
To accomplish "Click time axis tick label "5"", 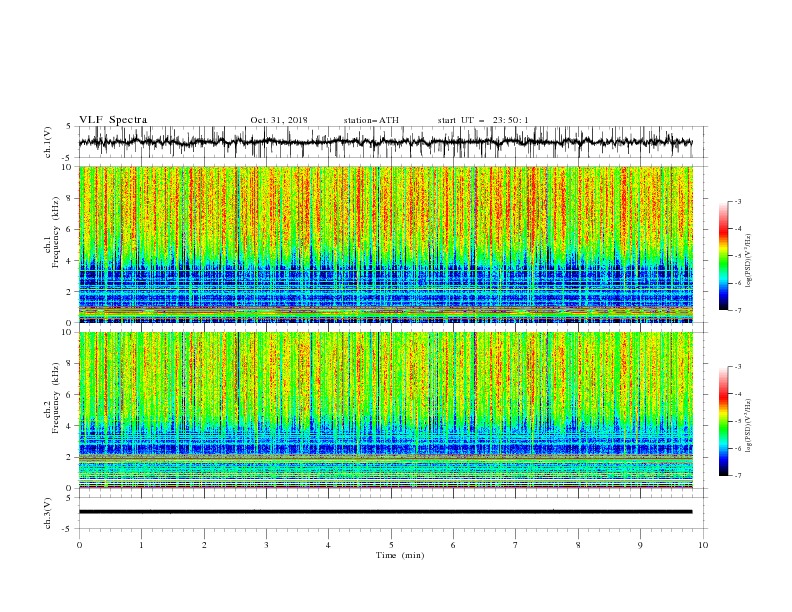I will 391,545.
